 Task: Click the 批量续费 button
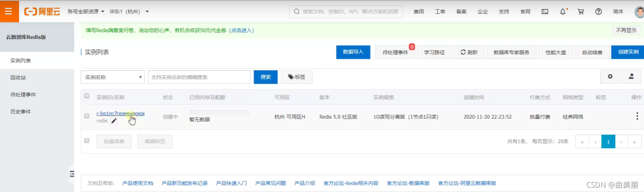click(114, 141)
